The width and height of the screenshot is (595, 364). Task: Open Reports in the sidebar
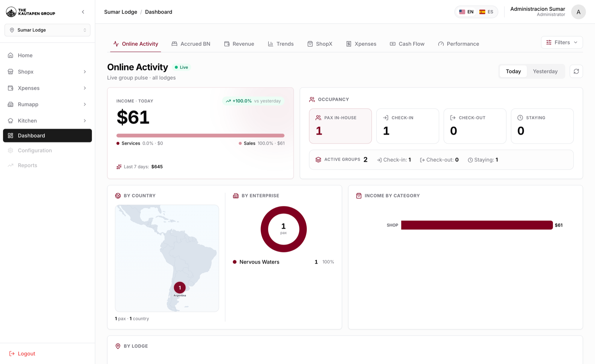pyautogui.click(x=48, y=165)
